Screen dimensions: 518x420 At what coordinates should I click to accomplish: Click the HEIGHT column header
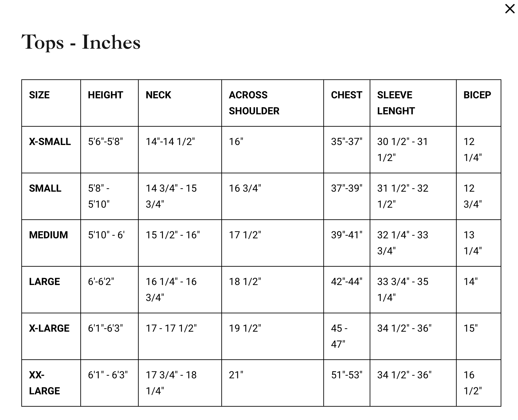105,95
